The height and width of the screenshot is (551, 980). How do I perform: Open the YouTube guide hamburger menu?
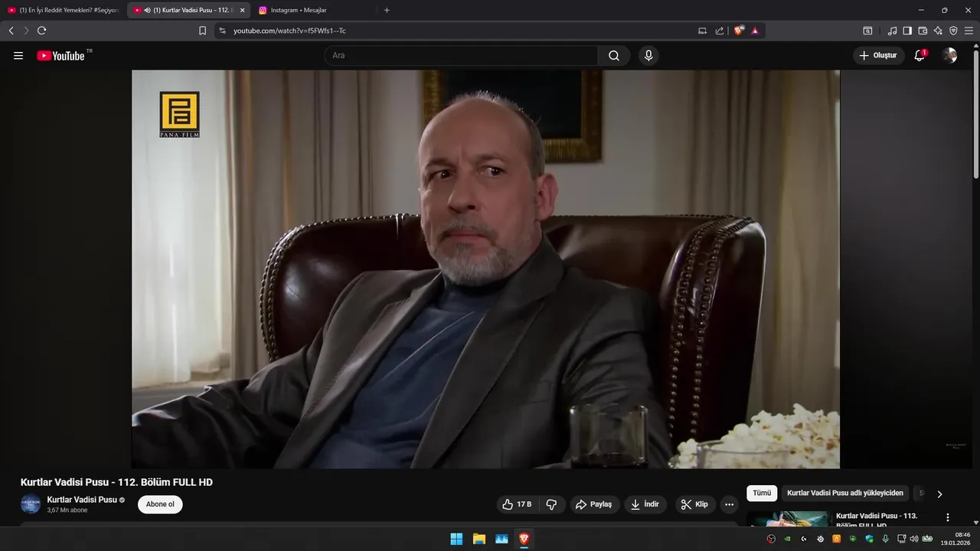point(18,56)
